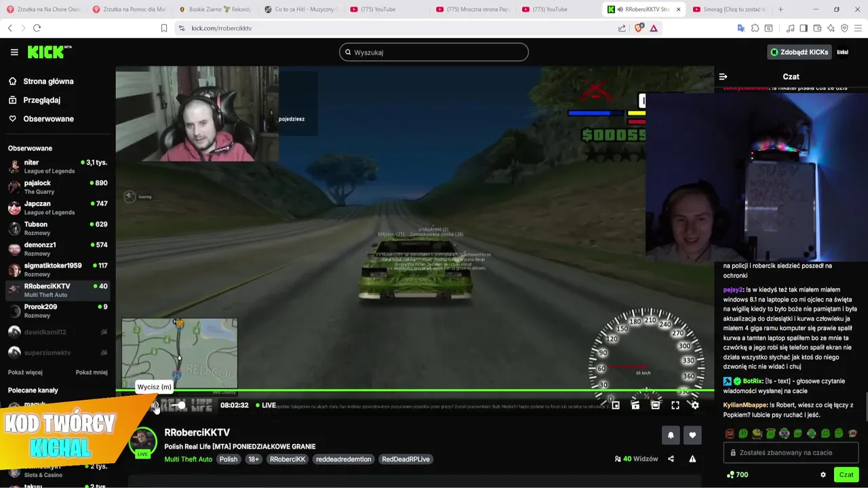
Task: Open sigmatiktoker1959 channel in followed list
Action: click(58, 270)
